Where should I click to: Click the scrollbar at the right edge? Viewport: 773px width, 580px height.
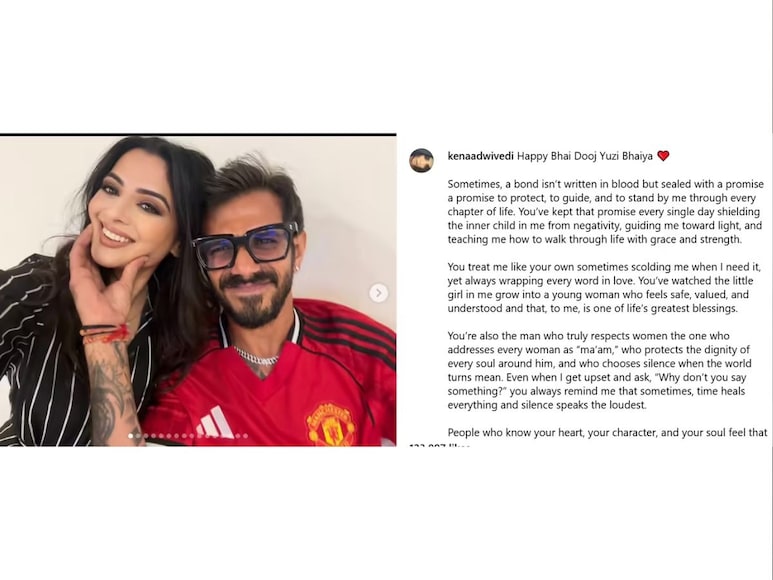click(x=770, y=290)
